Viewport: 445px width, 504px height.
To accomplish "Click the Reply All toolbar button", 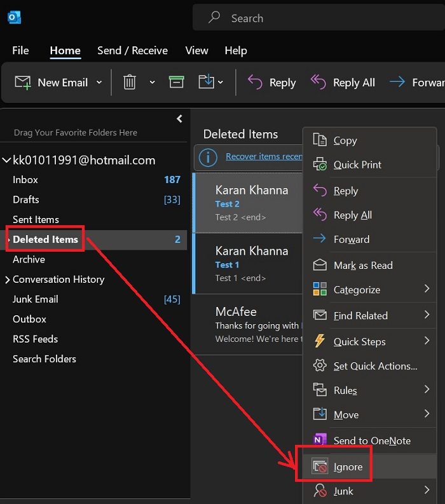I will 343,83.
